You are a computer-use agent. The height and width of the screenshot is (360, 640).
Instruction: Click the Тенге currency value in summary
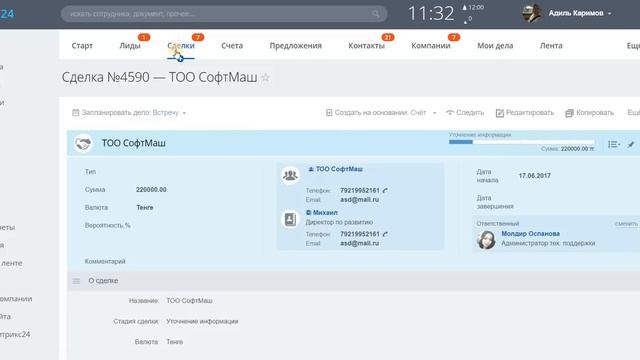[x=145, y=208]
